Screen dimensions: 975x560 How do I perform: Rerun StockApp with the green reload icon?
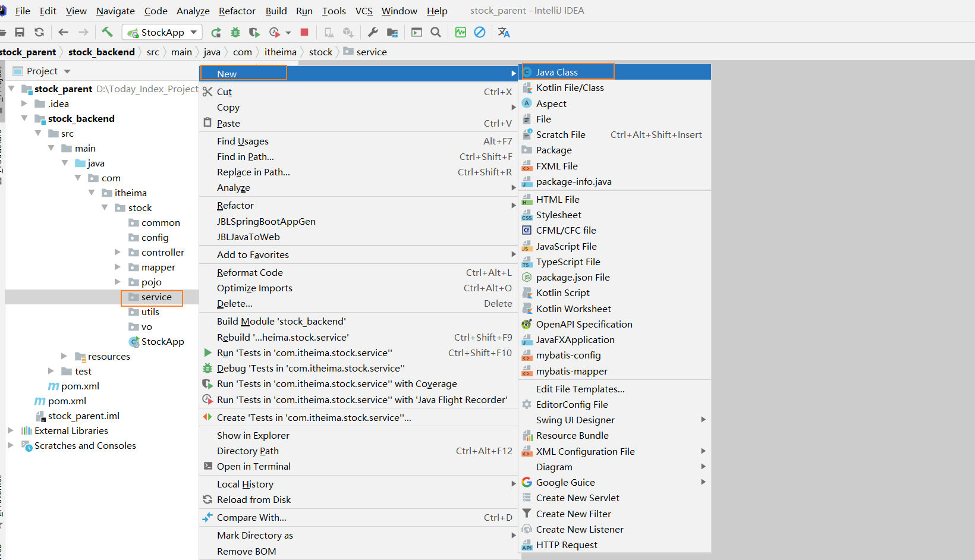pos(216,32)
